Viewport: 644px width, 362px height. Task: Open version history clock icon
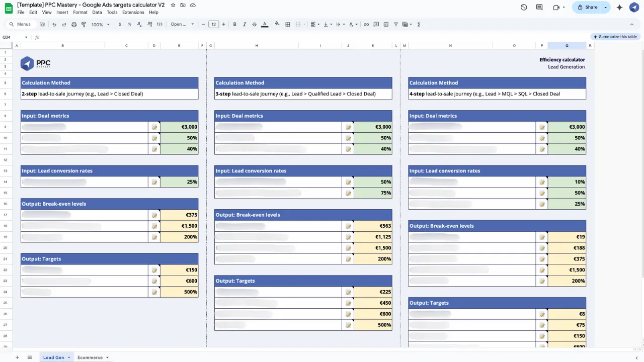pos(524,7)
